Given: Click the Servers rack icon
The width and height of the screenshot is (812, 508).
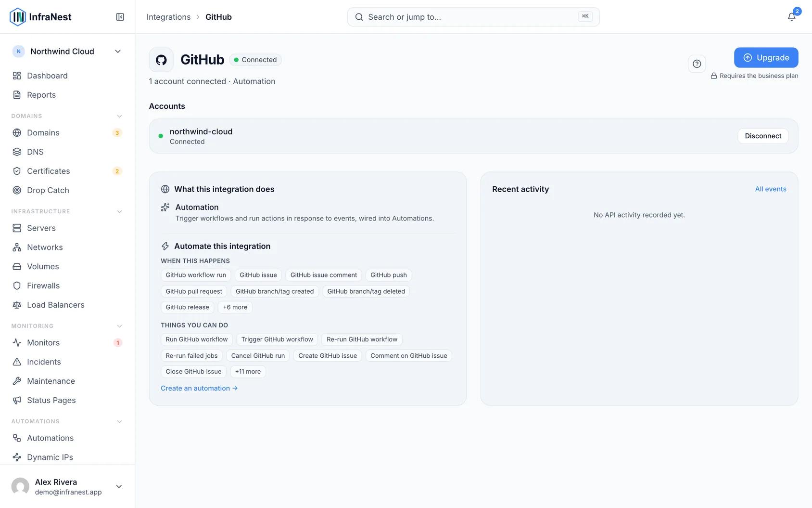Looking at the screenshot, I should 17,228.
